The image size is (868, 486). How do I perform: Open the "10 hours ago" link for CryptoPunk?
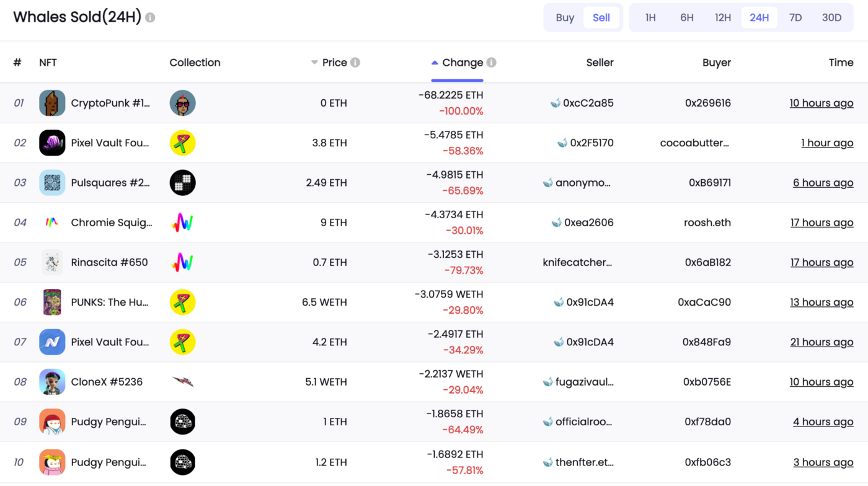pyautogui.click(x=821, y=103)
